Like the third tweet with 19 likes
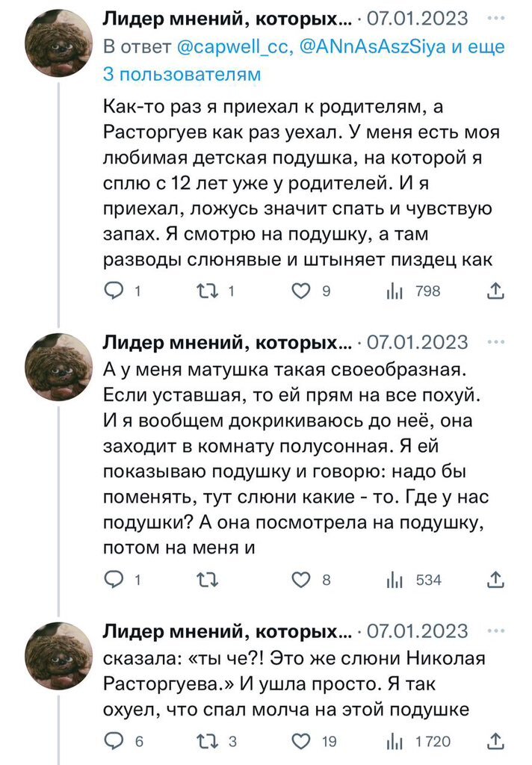 pos(300,741)
